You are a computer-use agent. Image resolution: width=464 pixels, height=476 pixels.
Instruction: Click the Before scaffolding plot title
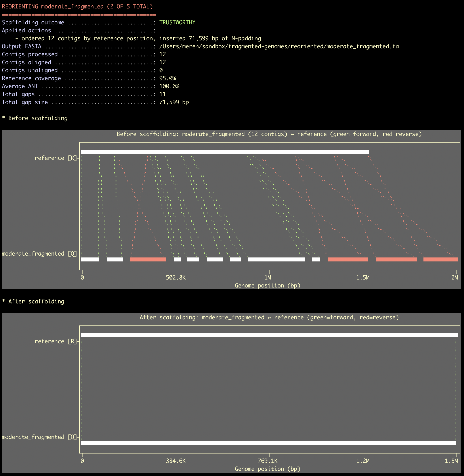269,134
